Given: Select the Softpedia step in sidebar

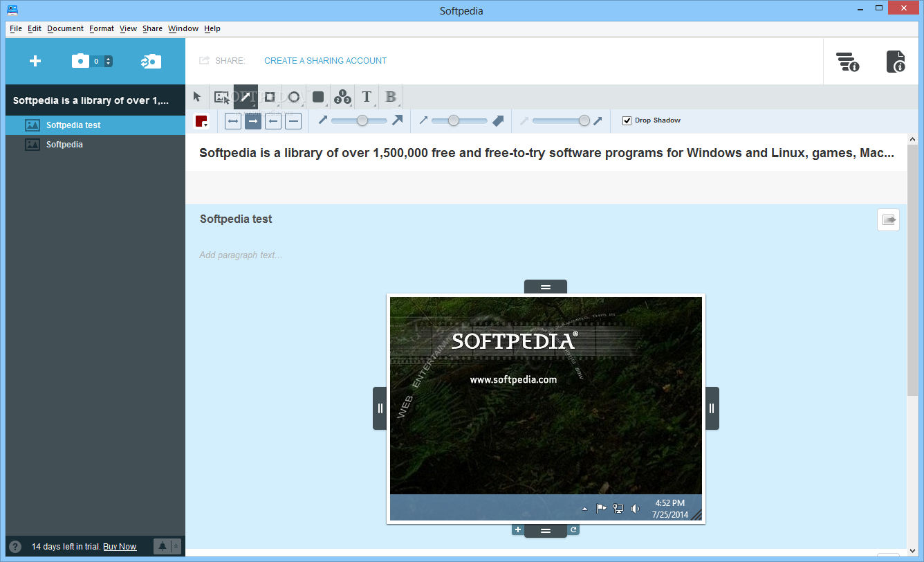Looking at the screenshot, I should pos(95,145).
